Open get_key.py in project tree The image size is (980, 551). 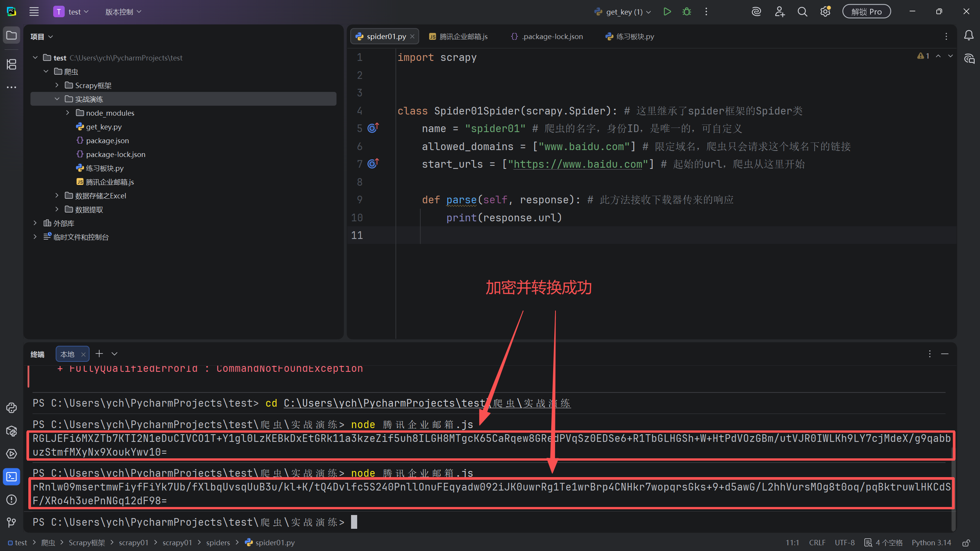[104, 127]
